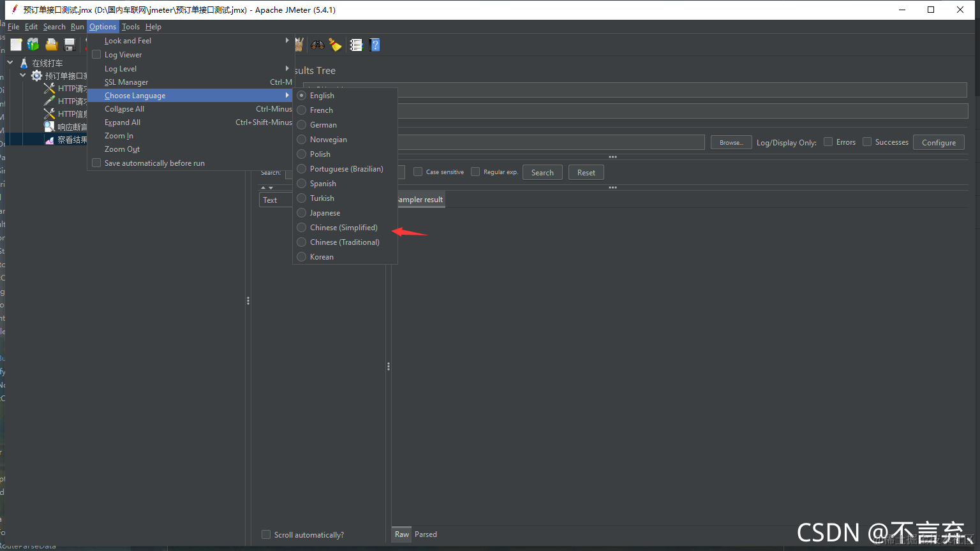Enable Save automatically before run
980x551 pixels.
point(96,163)
